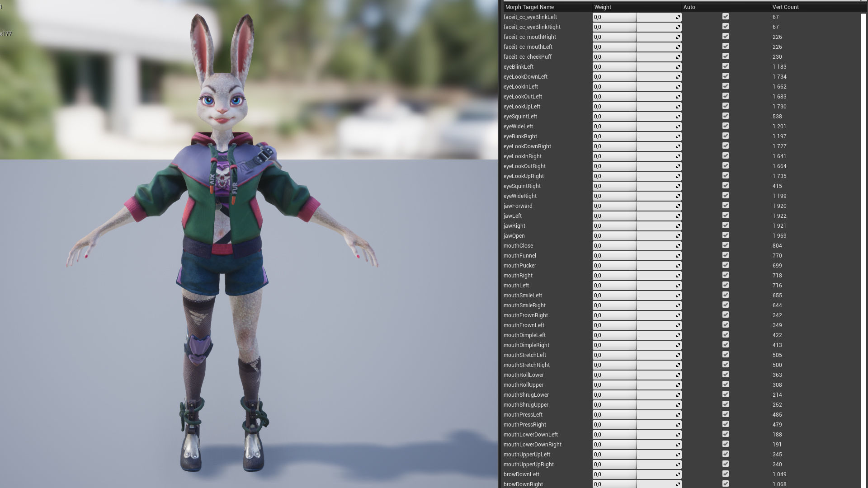Select the eyeLookDownRight morph target name
The image size is (868, 488).
527,146
